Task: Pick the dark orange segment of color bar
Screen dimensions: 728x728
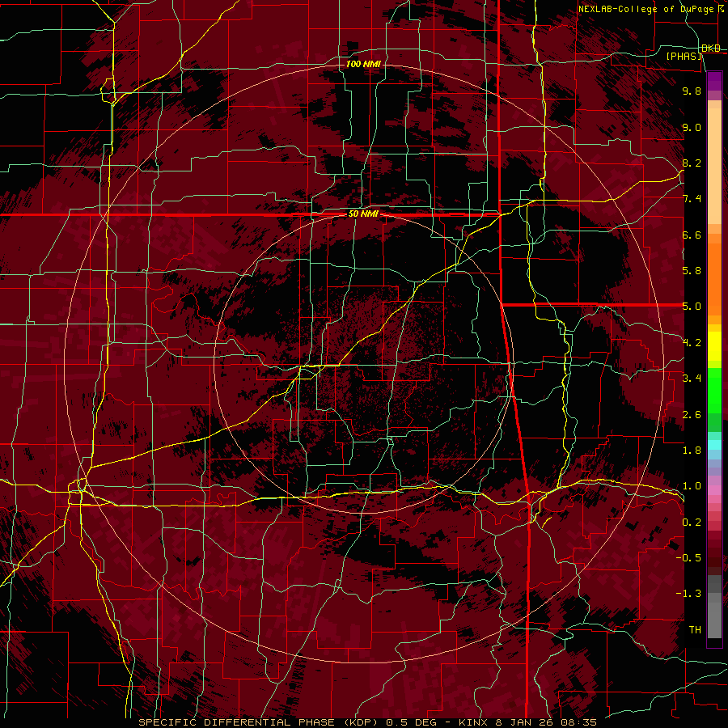Action: 714,278
